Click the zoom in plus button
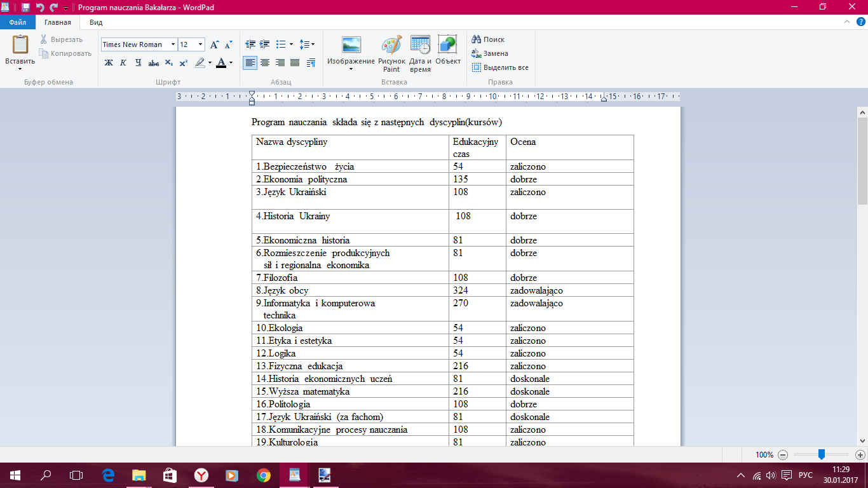Image resolution: width=868 pixels, height=488 pixels. point(860,455)
